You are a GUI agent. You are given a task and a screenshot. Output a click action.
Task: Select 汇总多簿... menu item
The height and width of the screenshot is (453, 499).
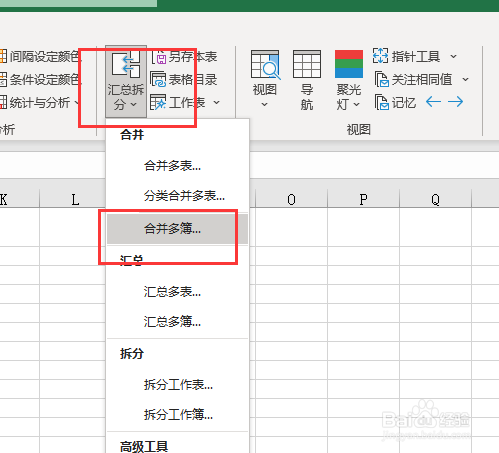pos(177,322)
